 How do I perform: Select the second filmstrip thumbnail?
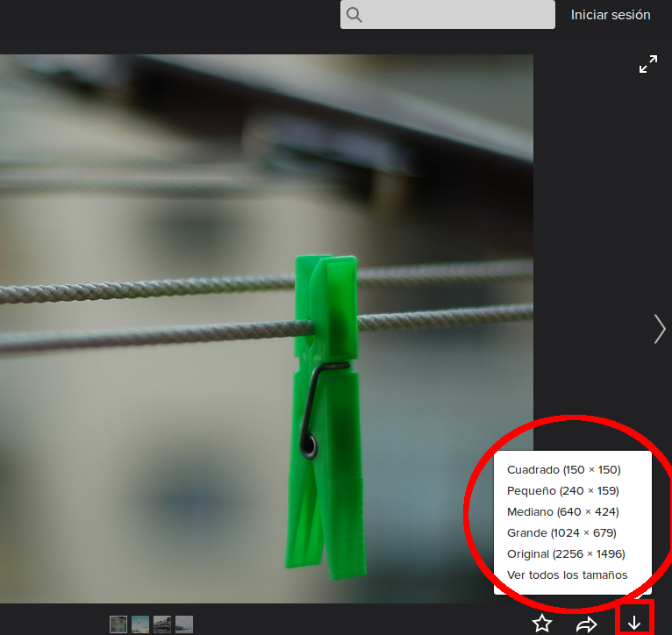pos(140,624)
